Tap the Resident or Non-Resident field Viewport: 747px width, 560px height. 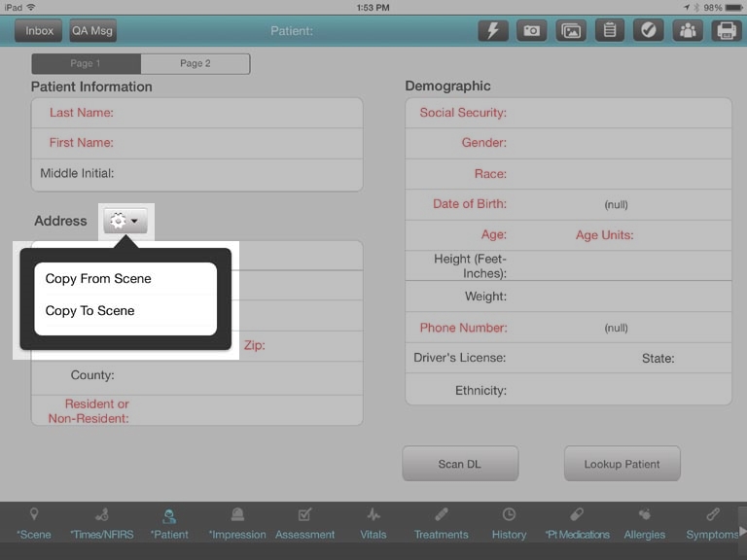pyautogui.click(x=197, y=411)
